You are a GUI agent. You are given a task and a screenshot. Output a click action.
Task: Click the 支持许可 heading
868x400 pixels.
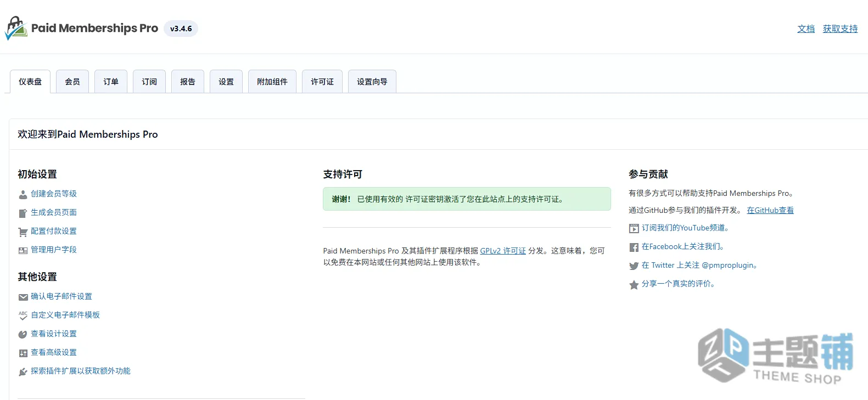pos(343,174)
